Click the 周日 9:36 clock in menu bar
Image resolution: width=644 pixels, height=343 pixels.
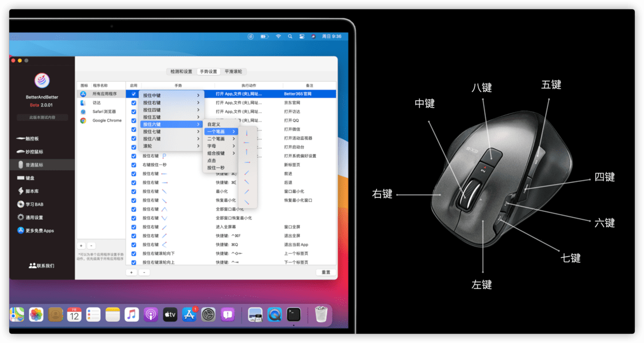coord(331,36)
